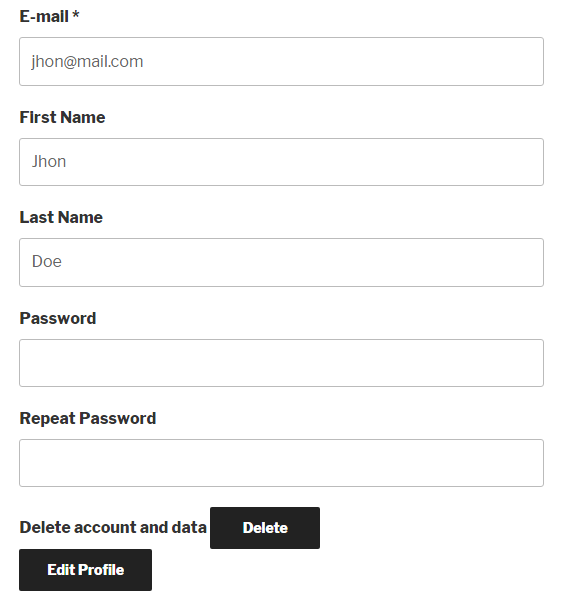Focus the First Name text box

pyautogui.click(x=281, y=162)
